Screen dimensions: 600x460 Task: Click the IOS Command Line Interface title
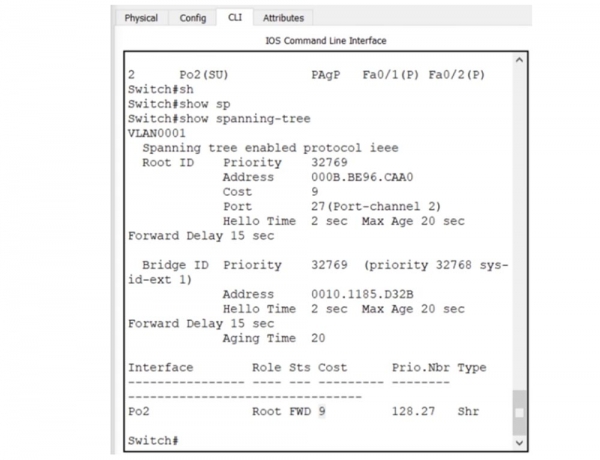[325, 40]
